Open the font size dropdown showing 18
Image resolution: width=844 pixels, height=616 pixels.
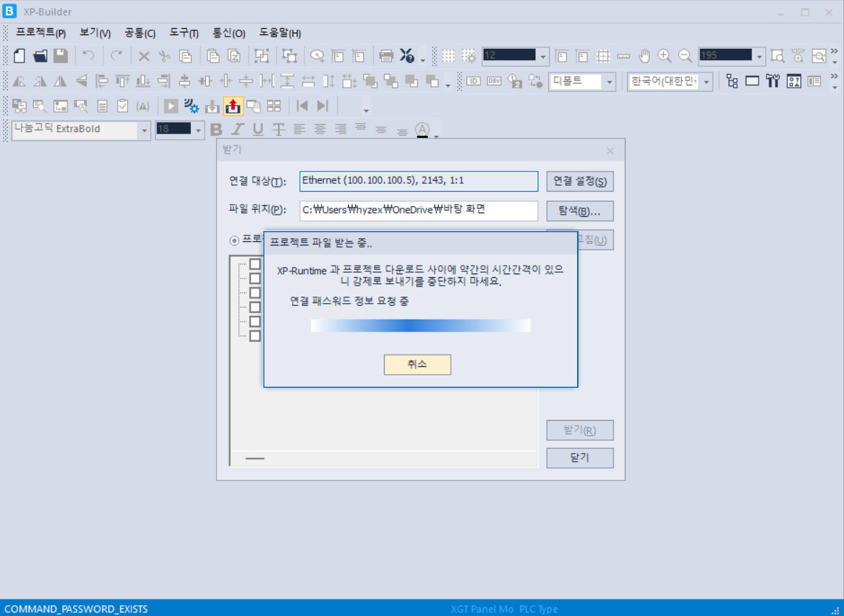198,131
